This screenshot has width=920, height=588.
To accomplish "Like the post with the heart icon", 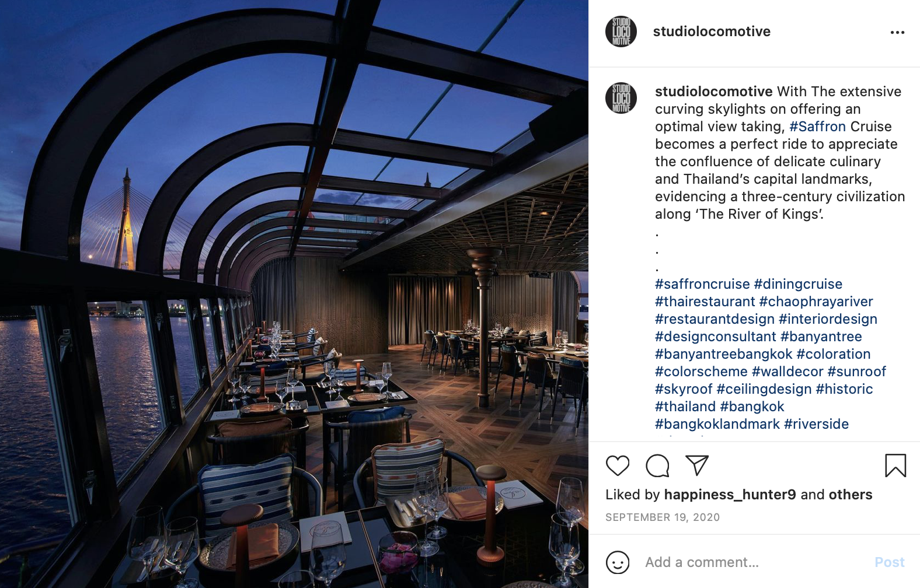I will 618,466.
